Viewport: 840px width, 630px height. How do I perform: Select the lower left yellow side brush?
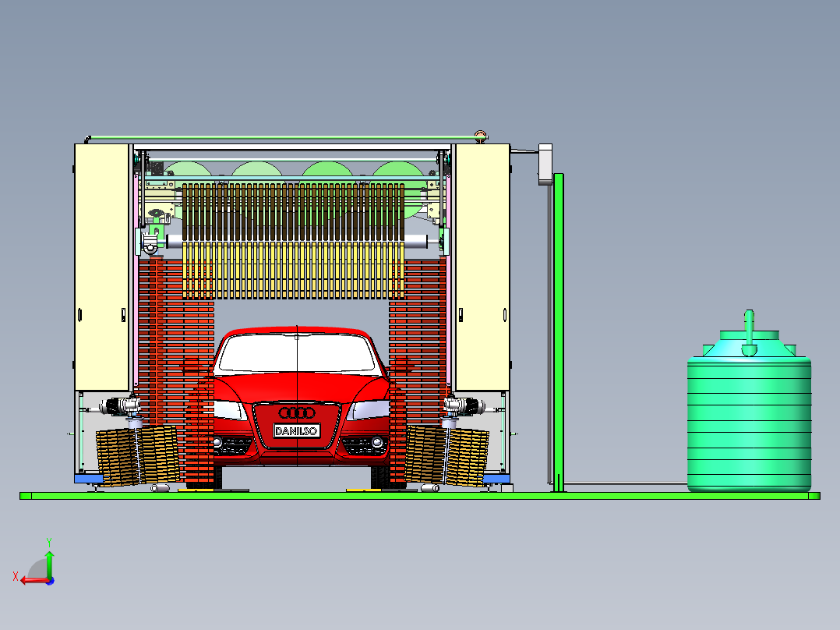(x=138, y=456)
